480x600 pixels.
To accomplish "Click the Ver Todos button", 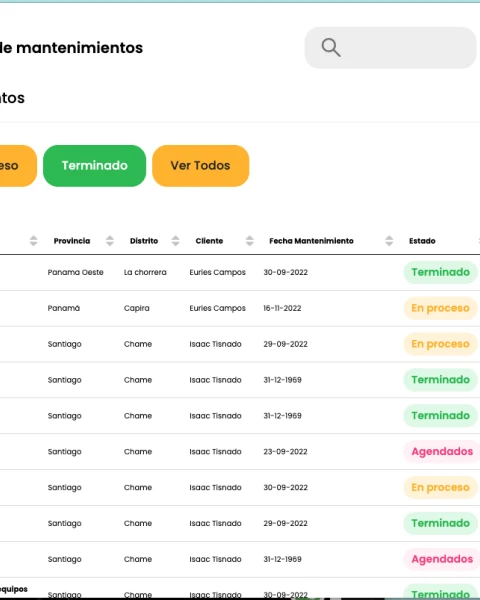I will (201, 166).
